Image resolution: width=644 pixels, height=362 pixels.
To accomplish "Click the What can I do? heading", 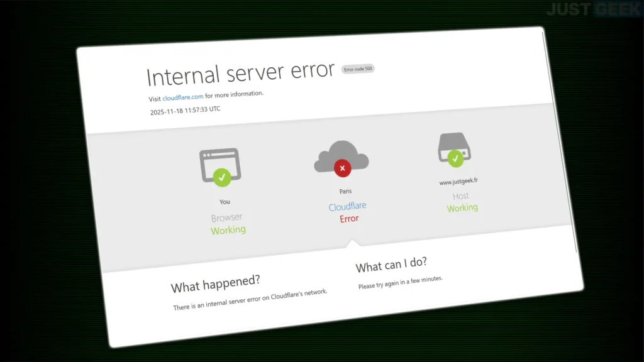I will [x=391, y=265].
